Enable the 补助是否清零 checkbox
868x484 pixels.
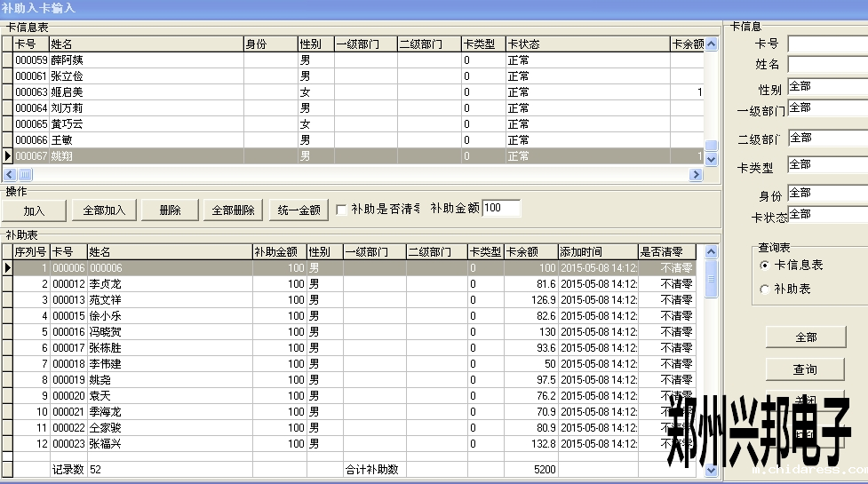[341, 210]
